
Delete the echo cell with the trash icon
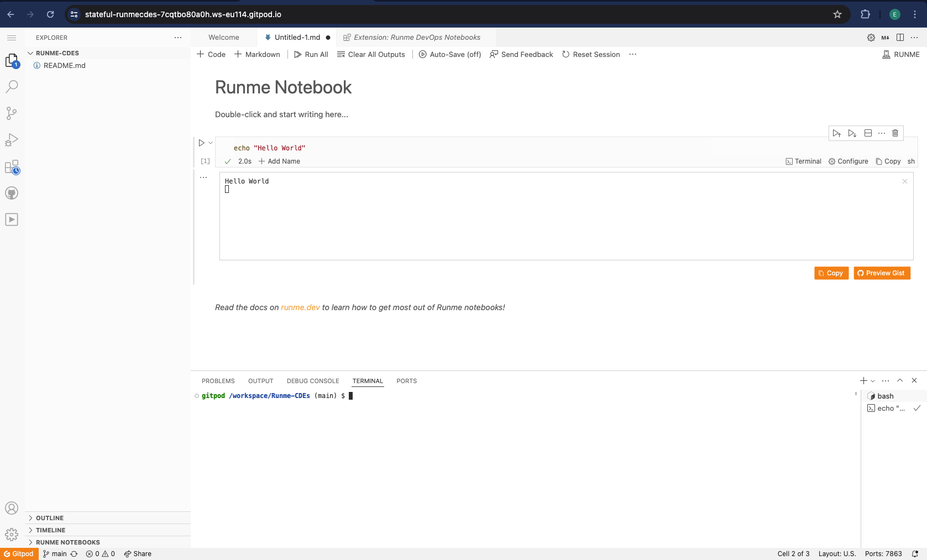coord(894,133)
